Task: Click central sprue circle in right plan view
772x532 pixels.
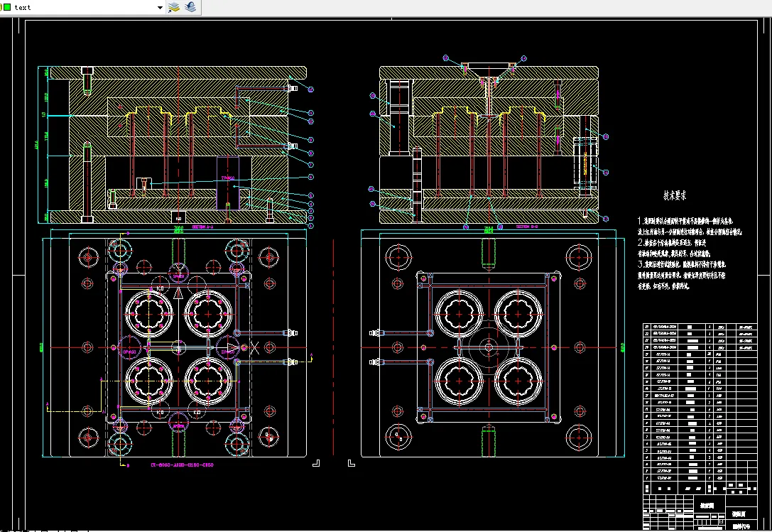Action: click(x=489, y=347)
